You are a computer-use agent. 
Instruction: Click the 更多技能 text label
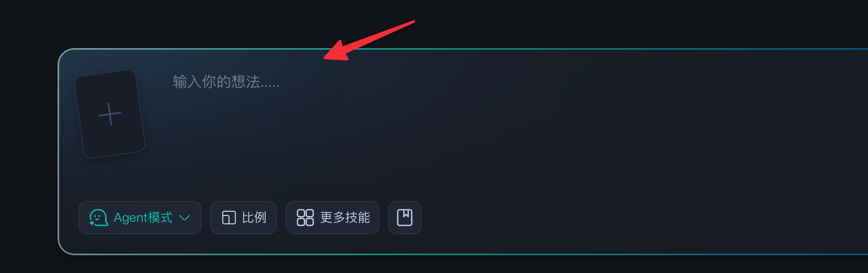tap(345, 218)
